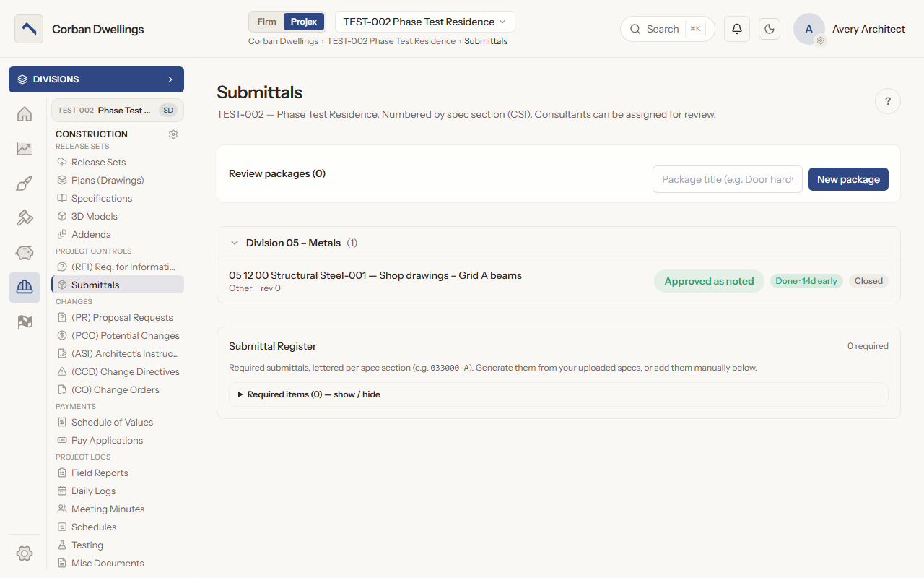This screenshot has width=924, height=578.
Task: Open the help question mark button
Action: 888,101
